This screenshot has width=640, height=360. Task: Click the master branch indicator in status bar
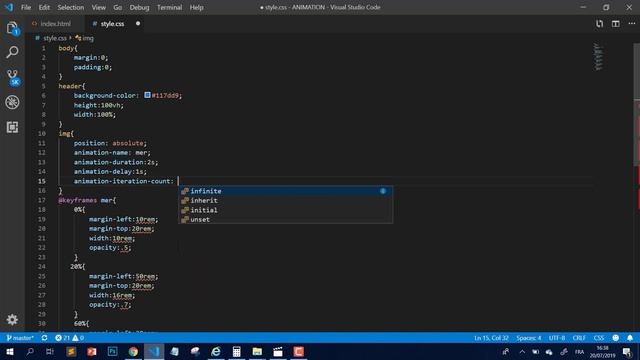tap(20, 338)
